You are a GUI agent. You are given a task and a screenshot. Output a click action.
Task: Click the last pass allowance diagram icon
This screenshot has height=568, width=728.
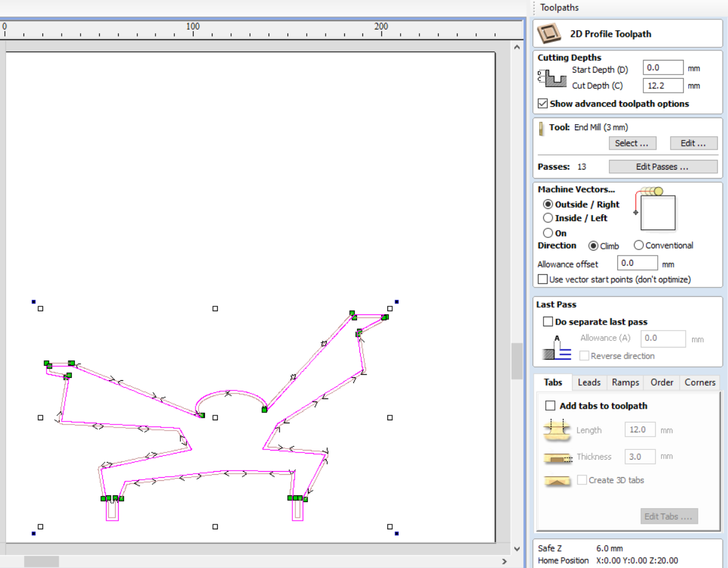557,349
